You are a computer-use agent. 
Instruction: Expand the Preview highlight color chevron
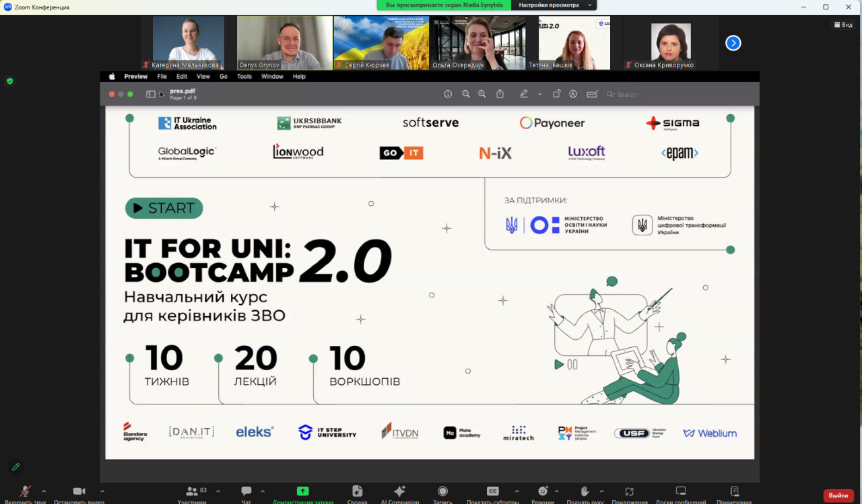[x=539, y=94]
